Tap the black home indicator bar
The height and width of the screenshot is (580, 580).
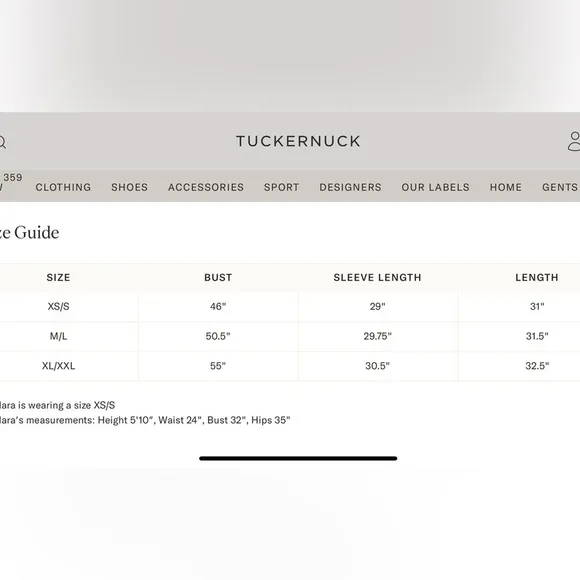click(x=298, y=458)
